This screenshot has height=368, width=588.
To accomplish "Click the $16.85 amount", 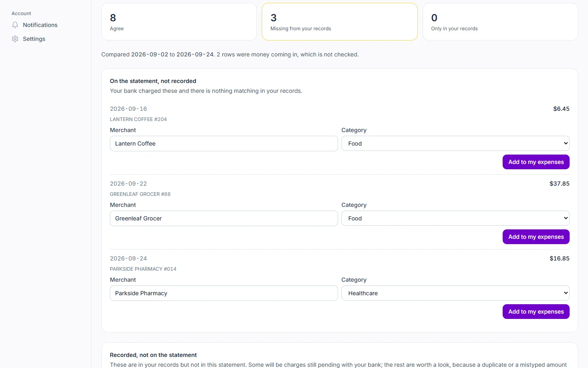I will click(x=559, y=258).
